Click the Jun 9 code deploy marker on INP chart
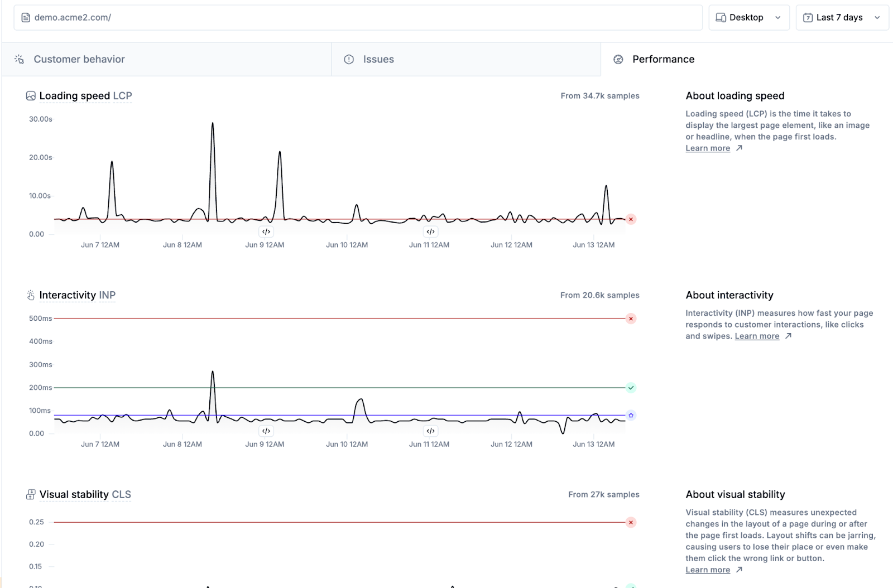This screenshot has width=893, height=588. click(266, 431)
